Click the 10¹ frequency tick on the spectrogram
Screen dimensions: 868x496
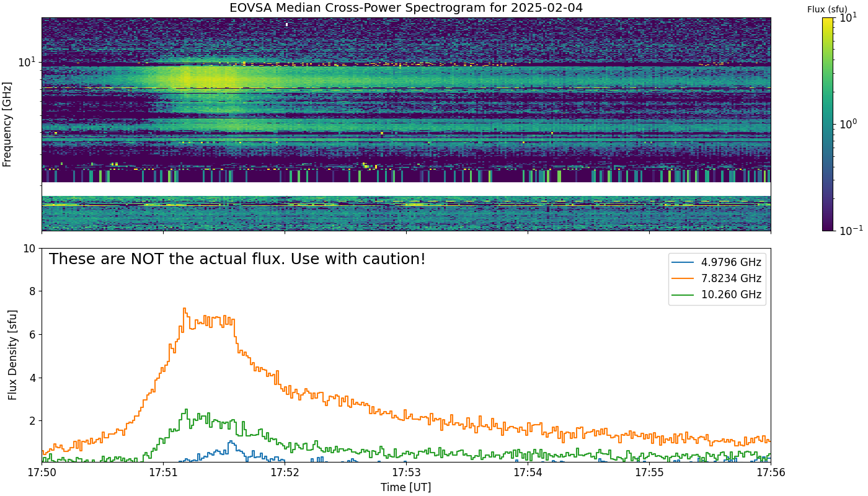27,61
